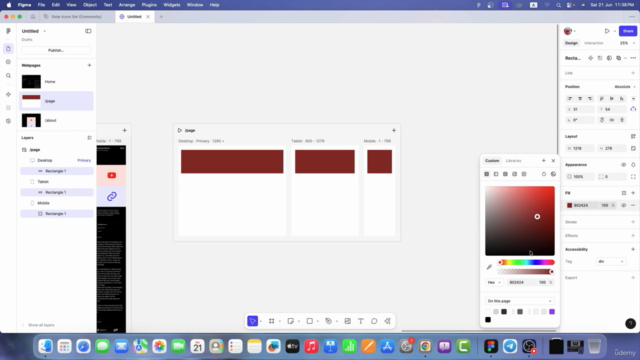
Task: Switch to the Interaction tab
Action: [x=593, y=43]
